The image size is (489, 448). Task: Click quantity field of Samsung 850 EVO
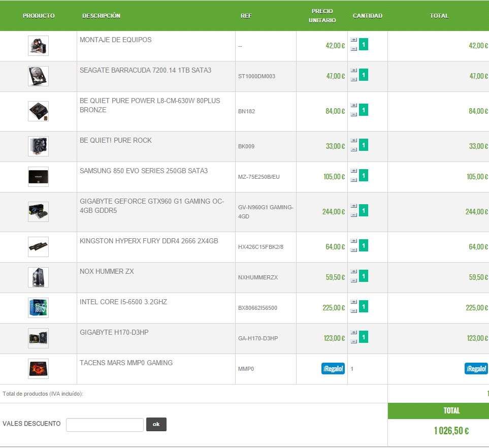(x=364, y=175)
